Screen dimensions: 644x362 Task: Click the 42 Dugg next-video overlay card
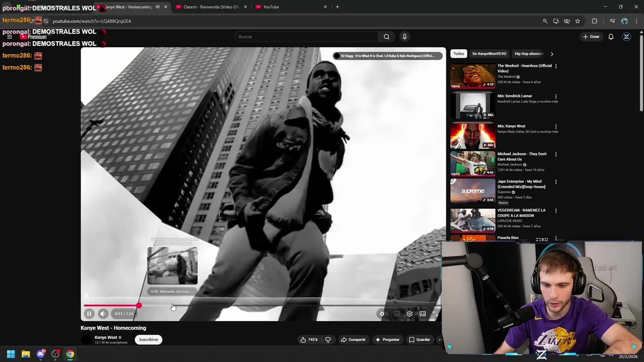click(387, 56)
